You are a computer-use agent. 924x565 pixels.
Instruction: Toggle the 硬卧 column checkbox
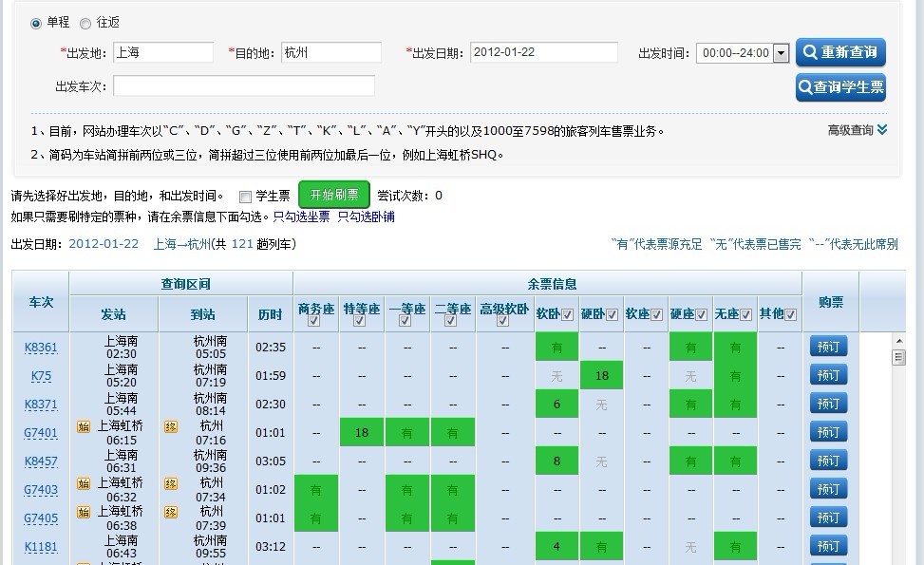(613, 314)
